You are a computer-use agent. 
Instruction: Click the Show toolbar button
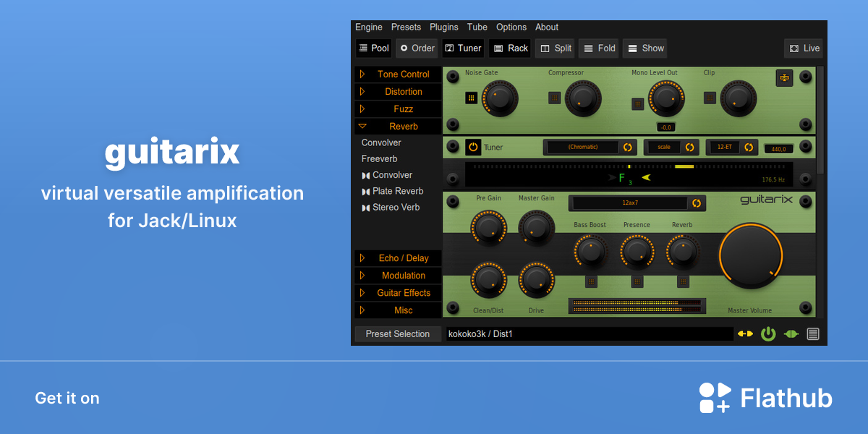coord(645,48)
